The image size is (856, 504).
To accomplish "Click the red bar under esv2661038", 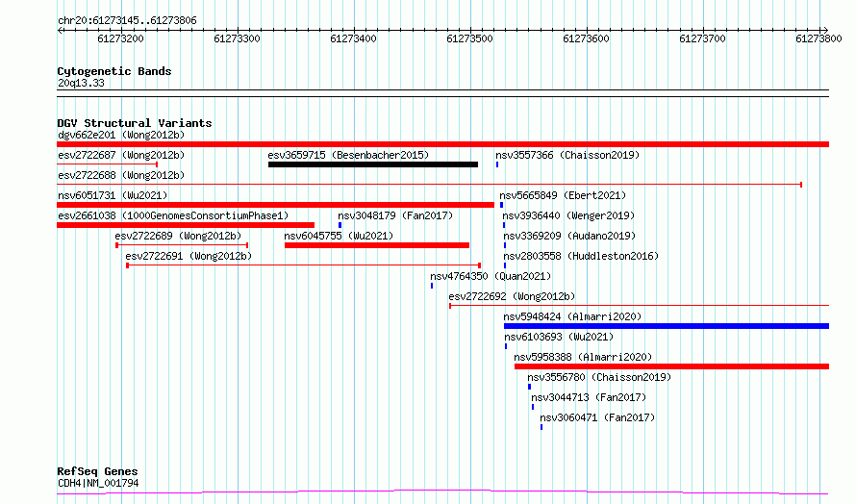I will 186,225.
